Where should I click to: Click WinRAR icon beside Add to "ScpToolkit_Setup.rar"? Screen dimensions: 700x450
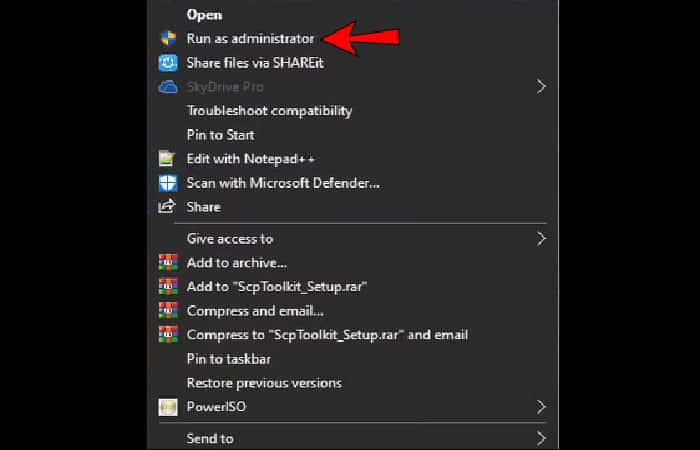[x=168, y=286]
